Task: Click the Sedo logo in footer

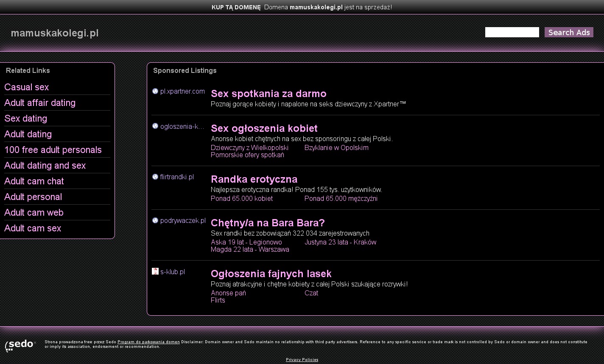Action: 20,345
